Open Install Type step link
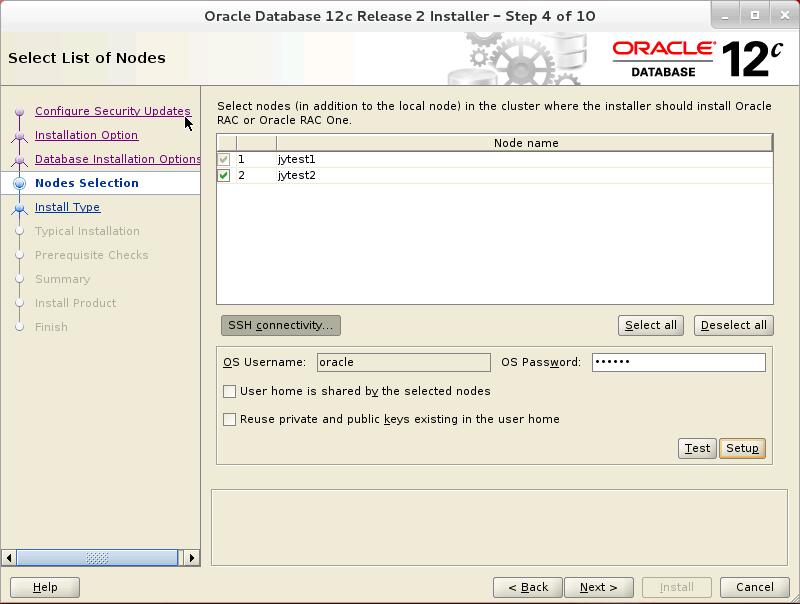 pos(67,207)
